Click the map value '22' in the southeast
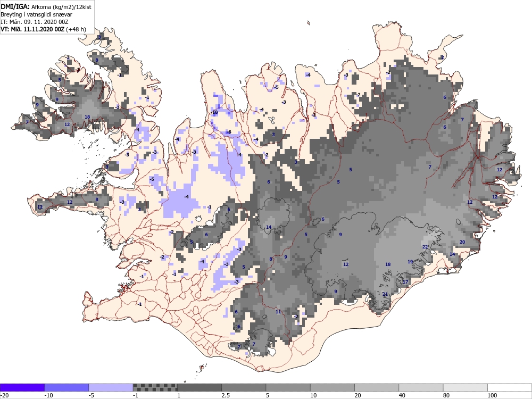Viewport: 532px width, 399px height. tap(425, 247)
